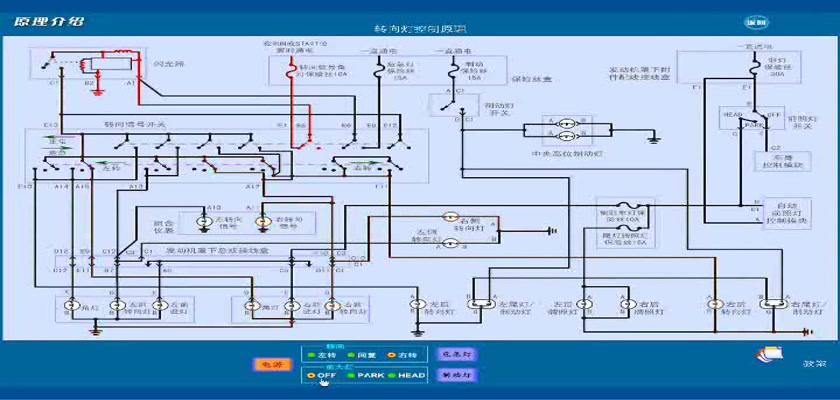Click the 转向信号开关 label

tap(134, 124)
